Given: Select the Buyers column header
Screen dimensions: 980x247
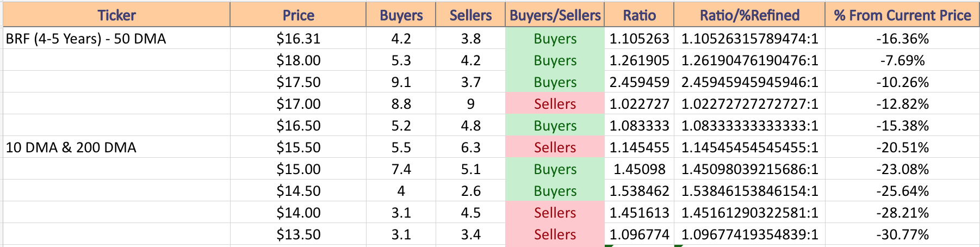Looking at the screenshot, I should pos(401,15).
